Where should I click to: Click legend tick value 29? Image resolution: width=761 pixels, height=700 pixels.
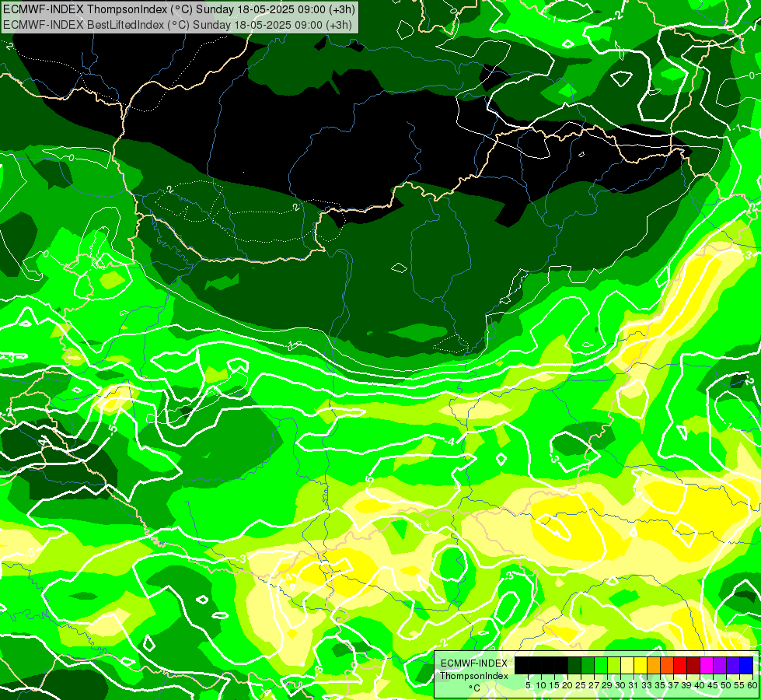coord(608,685)
